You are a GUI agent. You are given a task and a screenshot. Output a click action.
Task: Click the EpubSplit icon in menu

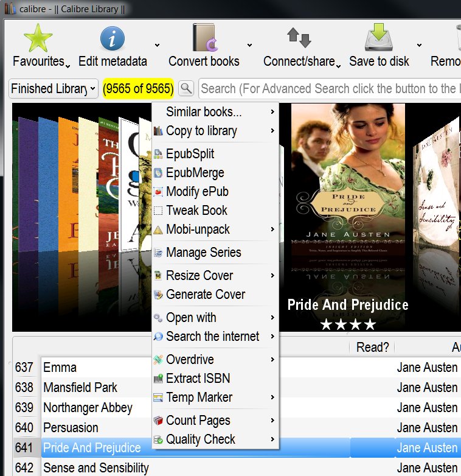(x=158, y=154)
